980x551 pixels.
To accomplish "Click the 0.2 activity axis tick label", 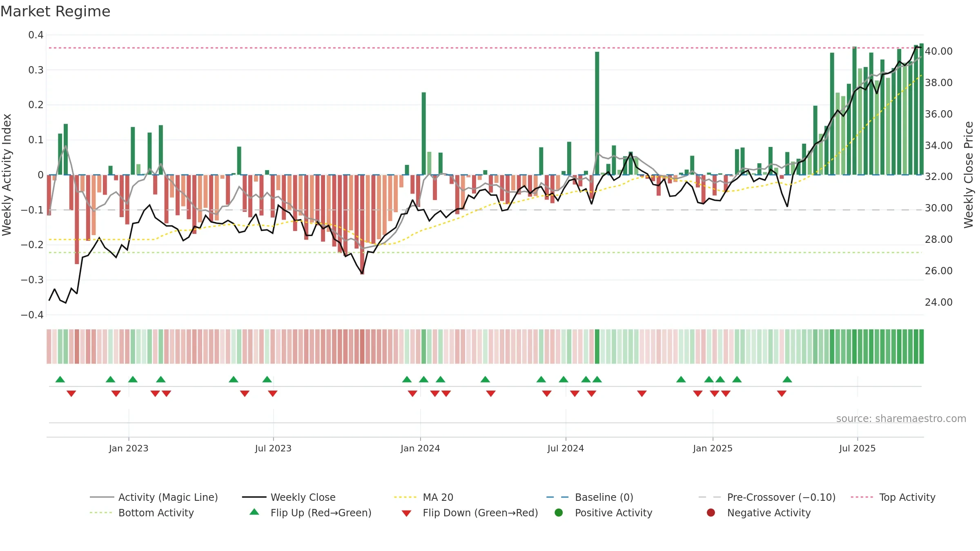I will click(36, 105).
